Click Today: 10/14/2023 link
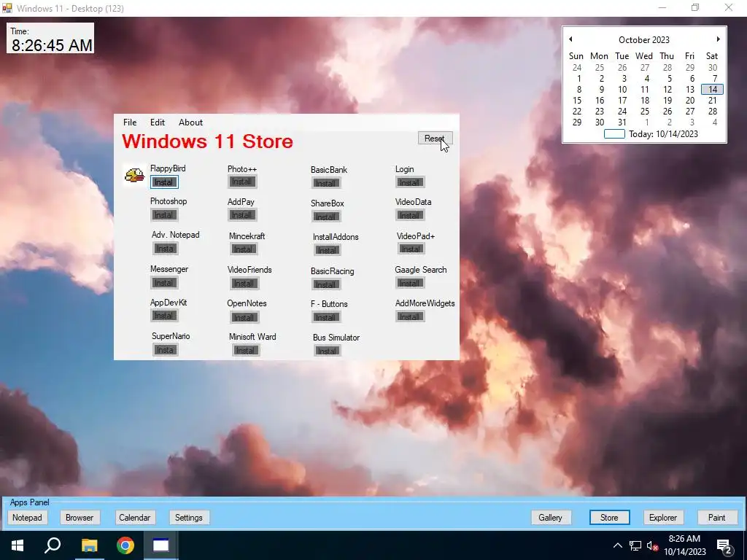Image resolution: width=747 pixels, height=560 pixels. 663,134
